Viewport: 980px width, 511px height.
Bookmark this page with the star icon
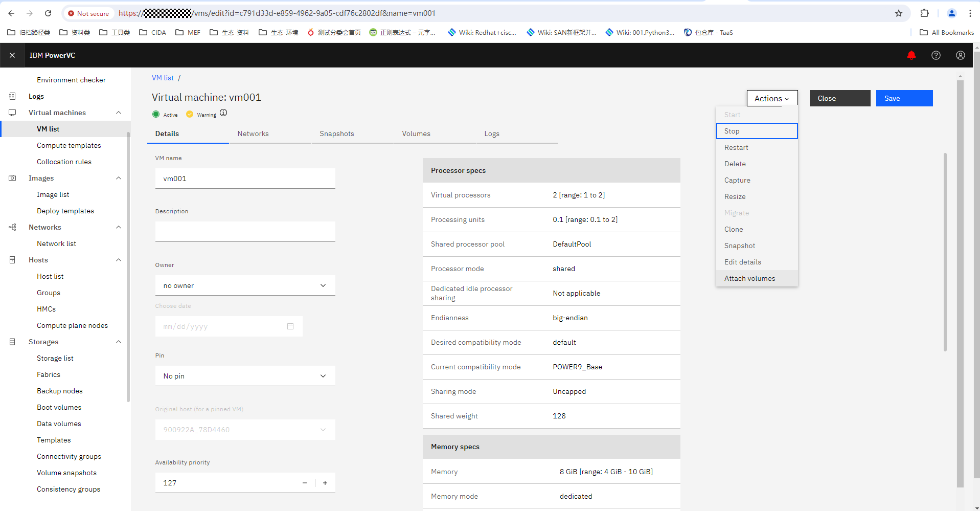899,13
